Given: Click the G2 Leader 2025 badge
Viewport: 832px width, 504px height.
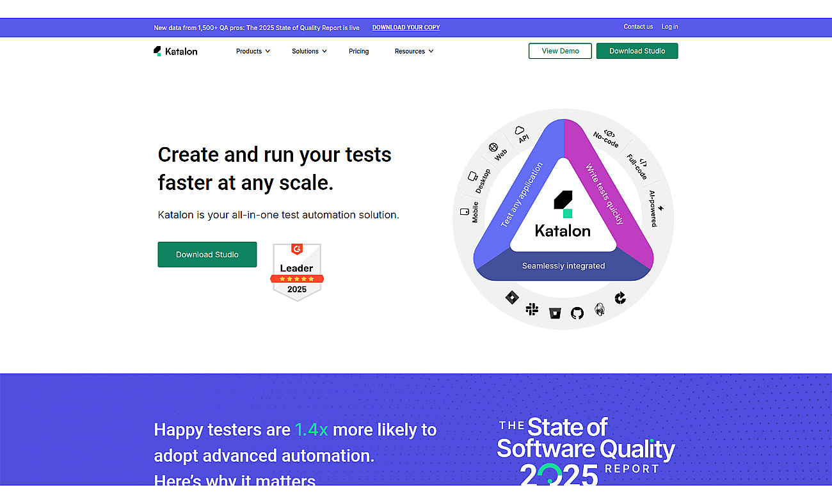Looking at the screenshot, I should 297,272.
